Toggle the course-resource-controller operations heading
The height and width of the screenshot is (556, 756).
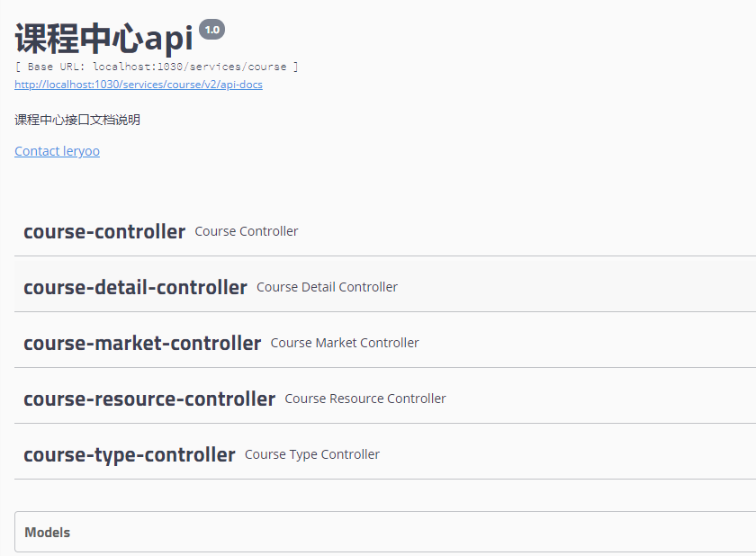click(149, 399)
